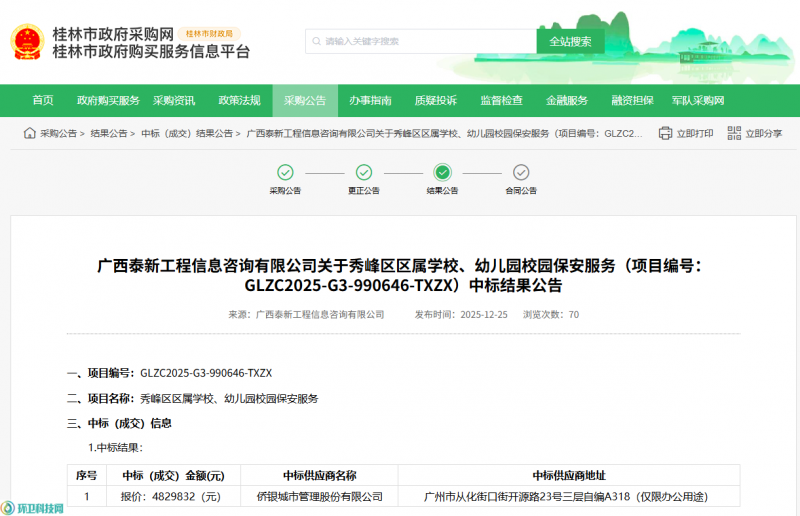
Task: Click the QR code share icon
Action: [x=734, y=133]
